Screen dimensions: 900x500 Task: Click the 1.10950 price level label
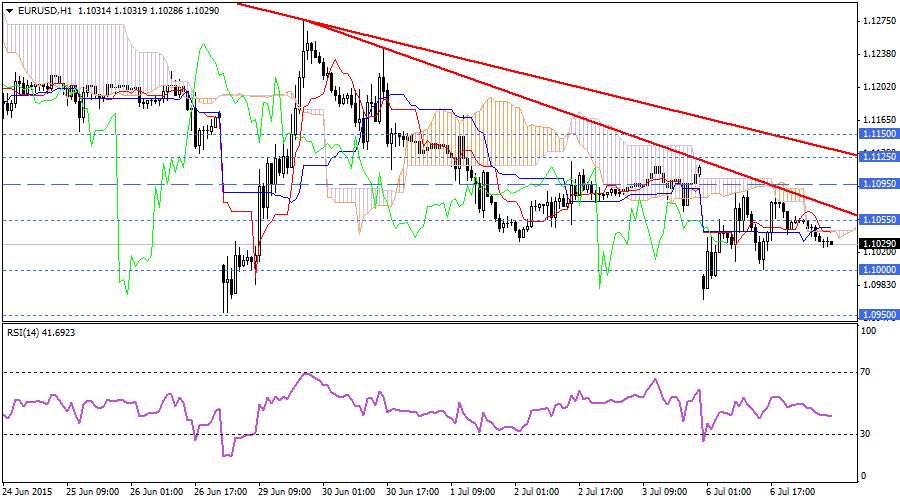[877, 184]
